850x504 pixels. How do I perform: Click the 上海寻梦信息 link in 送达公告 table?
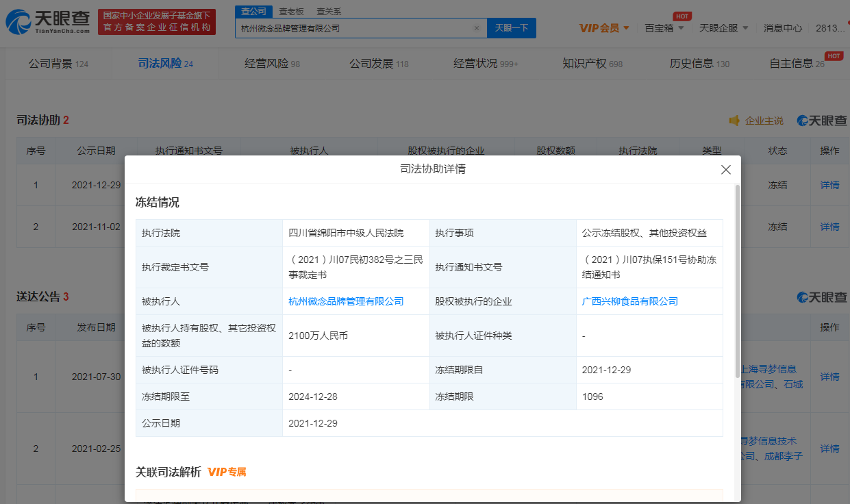pos(768,369)
